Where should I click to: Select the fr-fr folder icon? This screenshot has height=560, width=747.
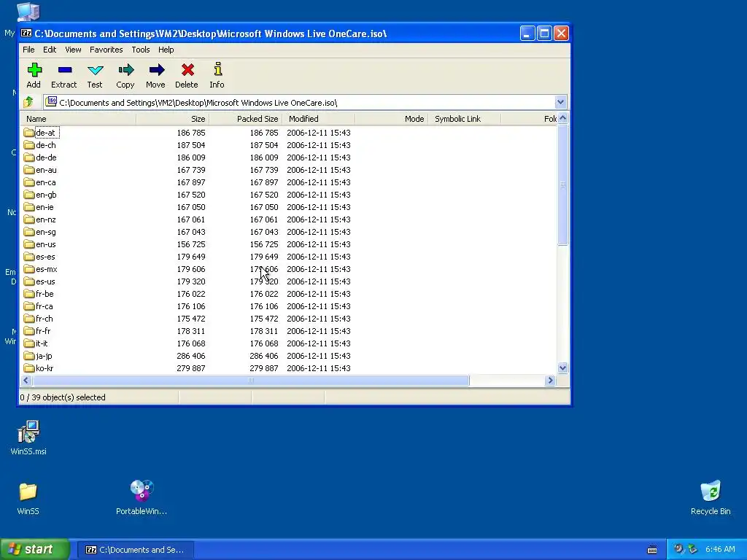click(29, 330)
